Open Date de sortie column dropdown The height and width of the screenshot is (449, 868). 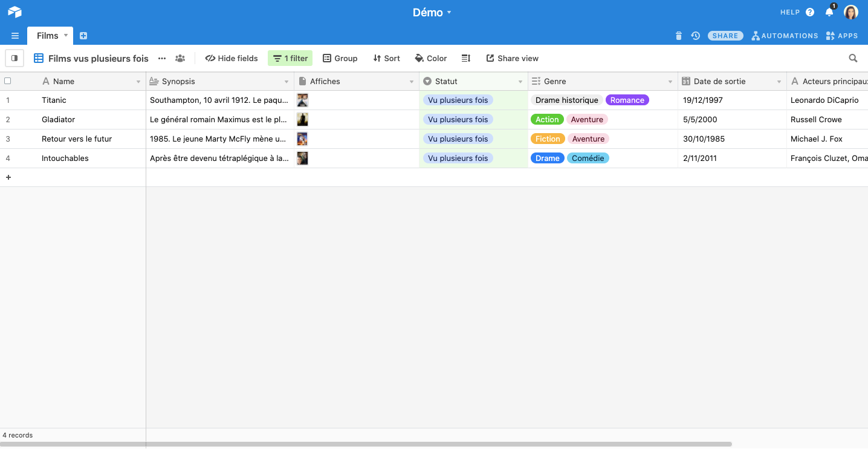pos(779,82)
